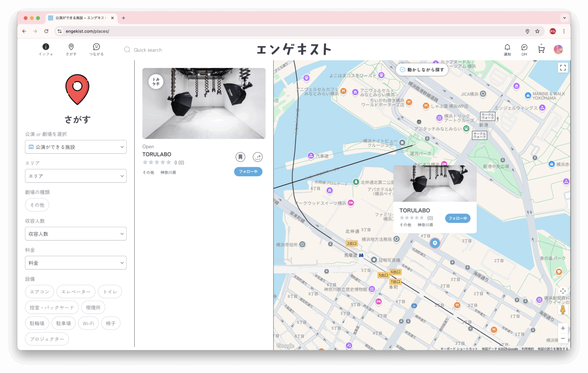Bookmark the TORULABO listing
The image size is (588, 373).
(x=240, y=157)
